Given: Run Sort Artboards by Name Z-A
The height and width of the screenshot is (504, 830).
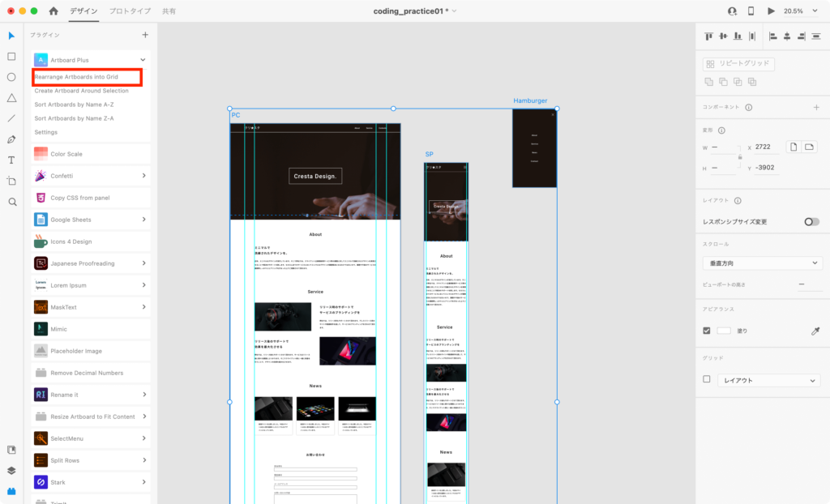Looking at the screenshot, I should pos(74,118).
